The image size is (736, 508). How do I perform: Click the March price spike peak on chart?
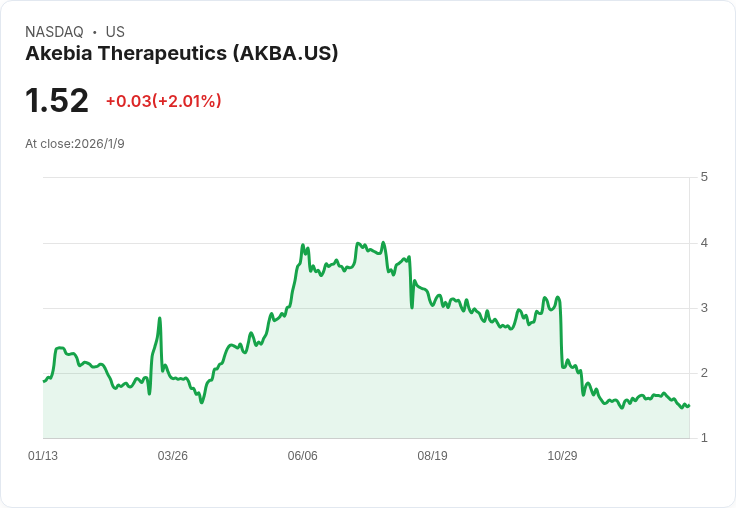160,318
